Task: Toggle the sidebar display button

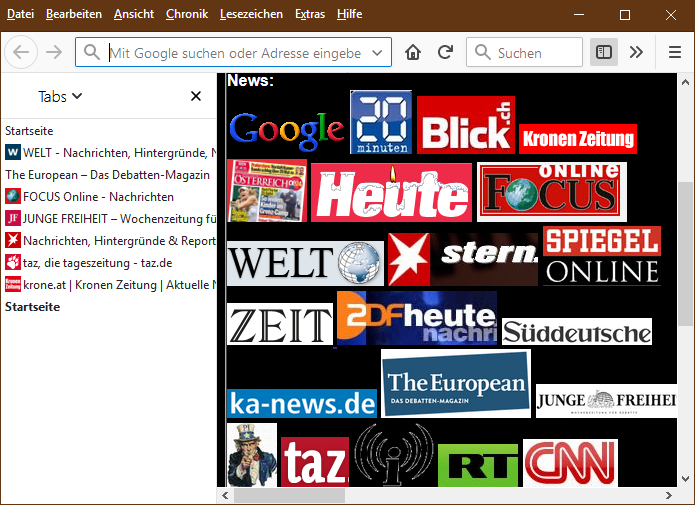Action: (603, 53)
